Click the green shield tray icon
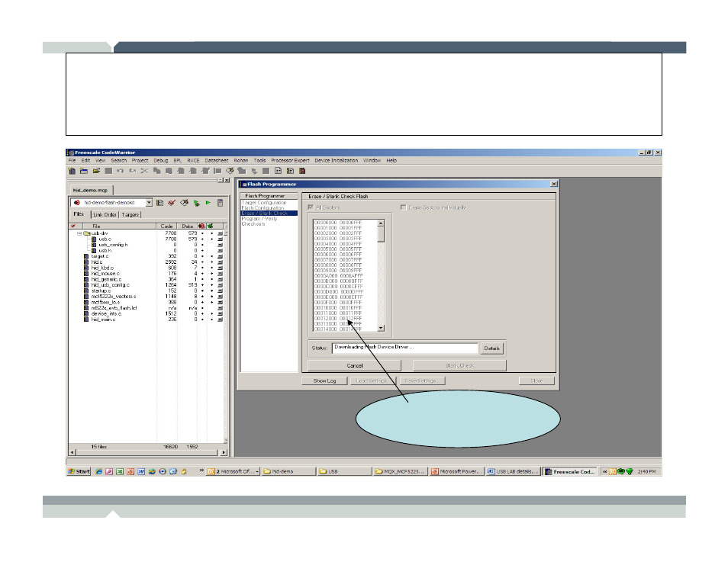 pos(630,471)
